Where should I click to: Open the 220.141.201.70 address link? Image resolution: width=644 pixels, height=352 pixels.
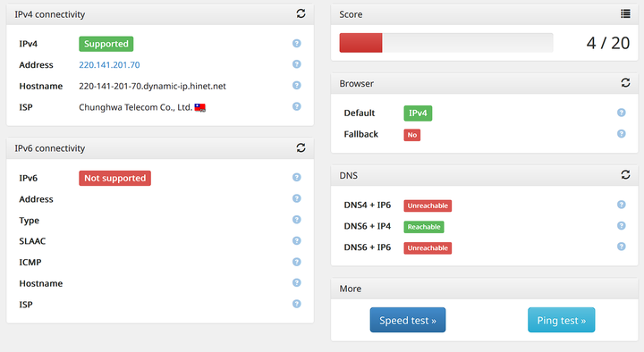point(109,65)
